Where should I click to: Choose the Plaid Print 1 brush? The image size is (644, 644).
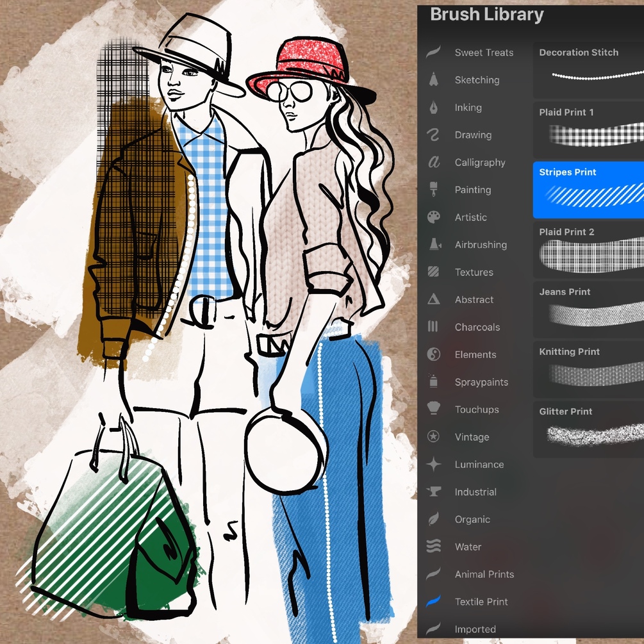click(588, 130)
